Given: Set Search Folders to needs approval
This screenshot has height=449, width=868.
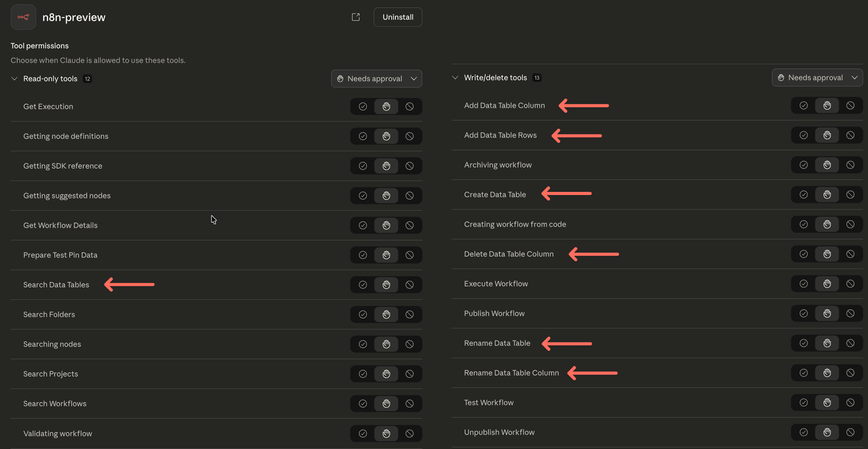Looking at the screenshot, I should 386,314.
